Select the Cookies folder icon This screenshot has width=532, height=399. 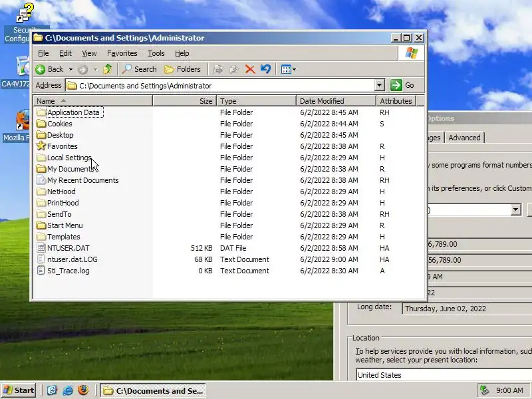point(41,124)
